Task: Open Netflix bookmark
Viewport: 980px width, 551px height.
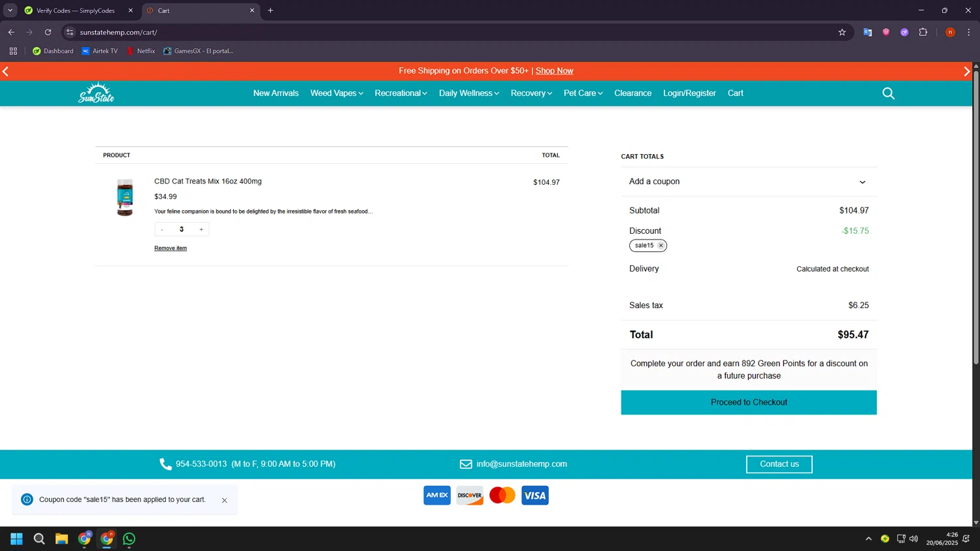Action: pos(140,51)
